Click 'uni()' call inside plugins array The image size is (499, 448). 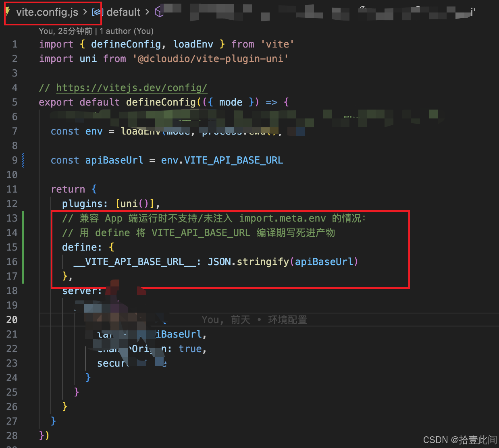(135, 204)
